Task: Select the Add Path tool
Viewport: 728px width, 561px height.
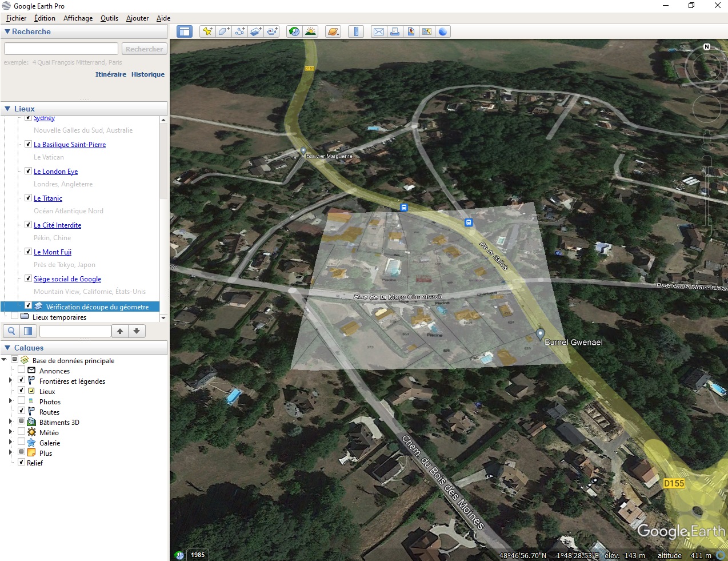Action: tap(239, 31)
